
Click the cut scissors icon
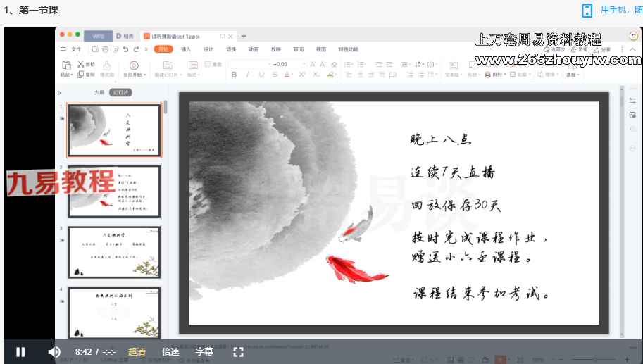point(82,64)
